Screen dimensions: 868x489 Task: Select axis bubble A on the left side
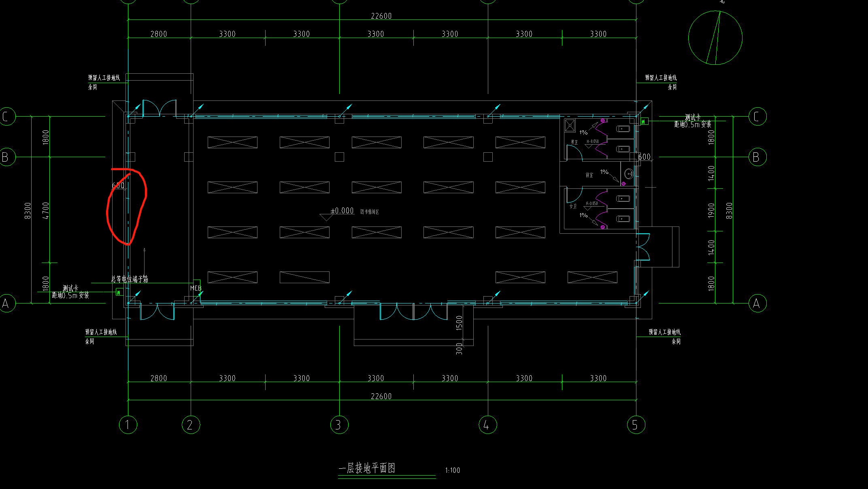6,303
